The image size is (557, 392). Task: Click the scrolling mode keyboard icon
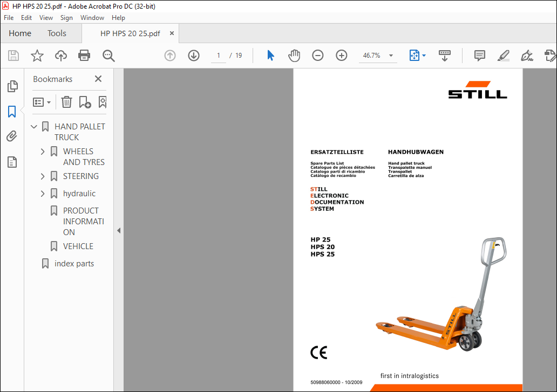(x=444, y=56)
